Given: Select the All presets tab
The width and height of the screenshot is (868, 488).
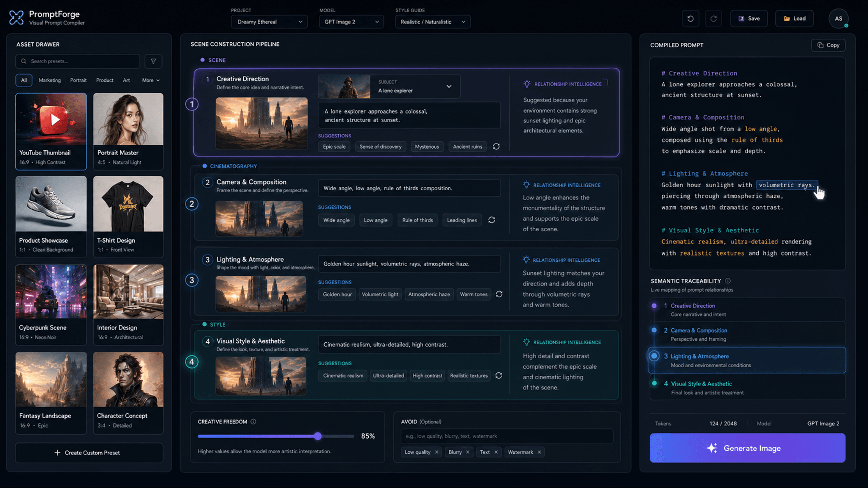Looking at the screenshot, I should point(24,80).
